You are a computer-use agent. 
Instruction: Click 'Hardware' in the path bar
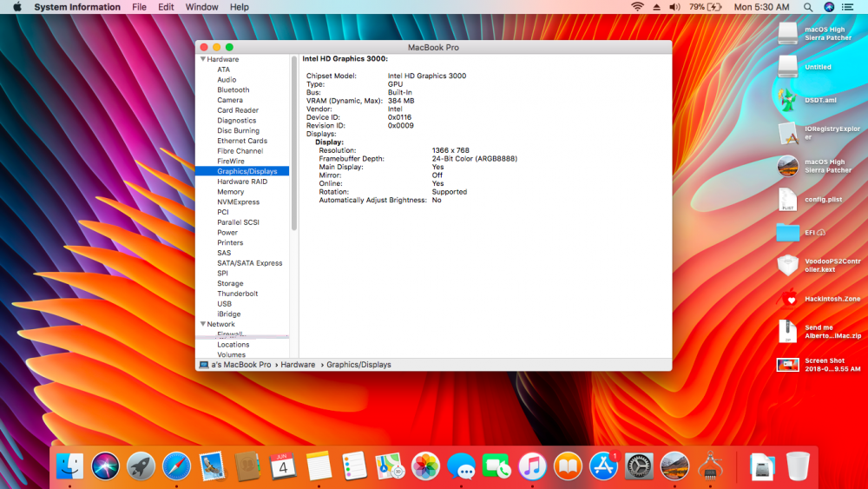298,365
